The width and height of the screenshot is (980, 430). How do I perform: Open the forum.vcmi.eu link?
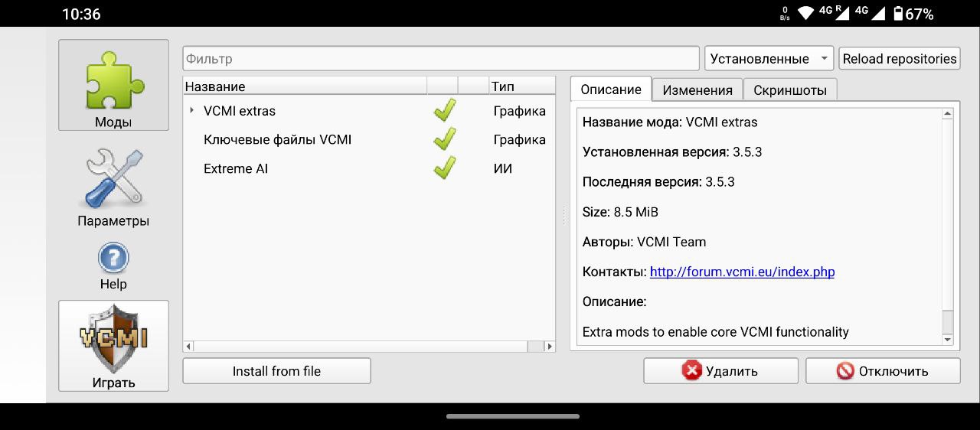(742, 272)
